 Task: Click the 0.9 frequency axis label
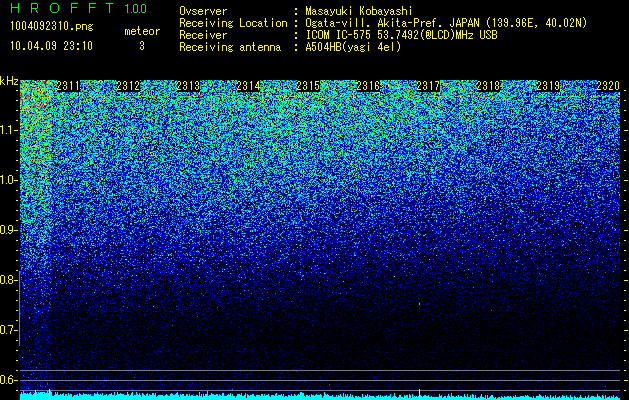pos(8,230)
